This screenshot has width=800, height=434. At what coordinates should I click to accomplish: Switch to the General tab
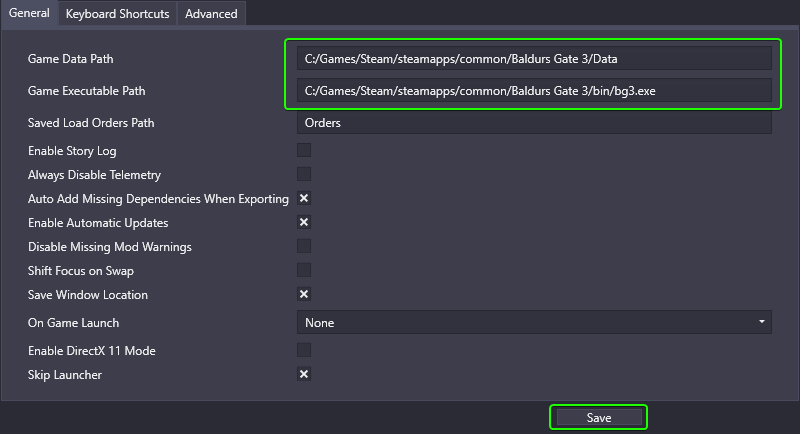29,13
